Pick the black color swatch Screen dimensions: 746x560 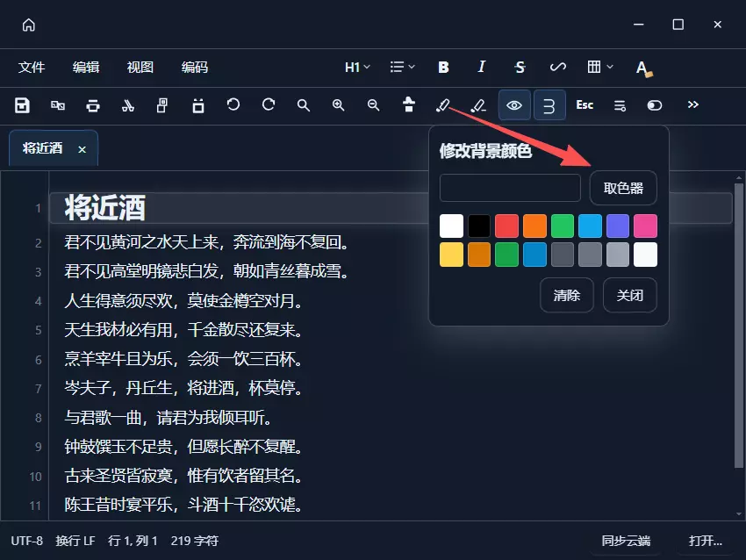479,226
